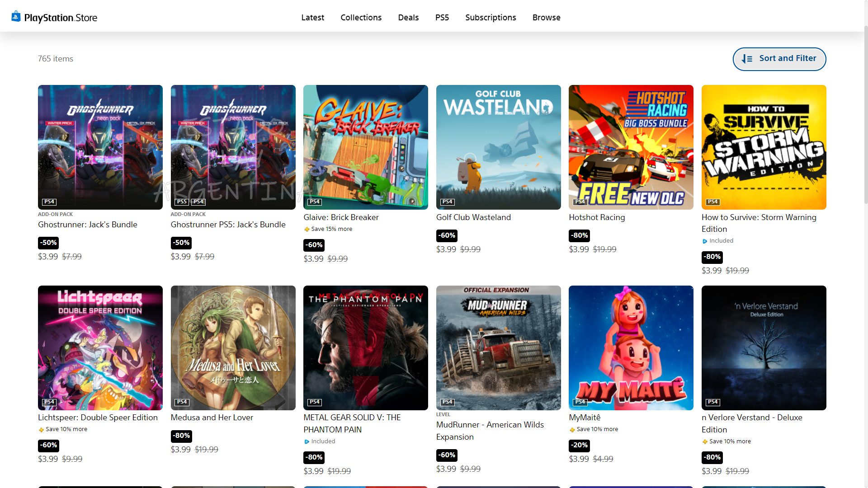Screen dimensions: 868x488
Task: Click PS Now icon beside How to Survive 'Included'
Action: point(705,241)
